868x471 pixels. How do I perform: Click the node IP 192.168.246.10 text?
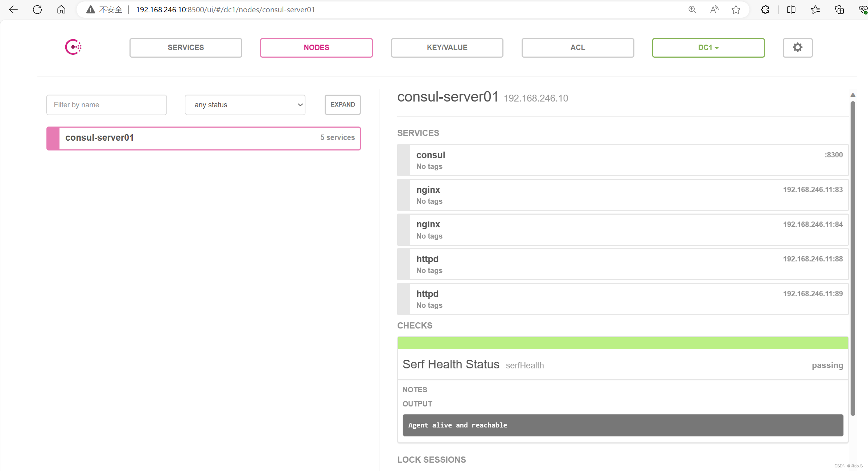pos(536,98)
